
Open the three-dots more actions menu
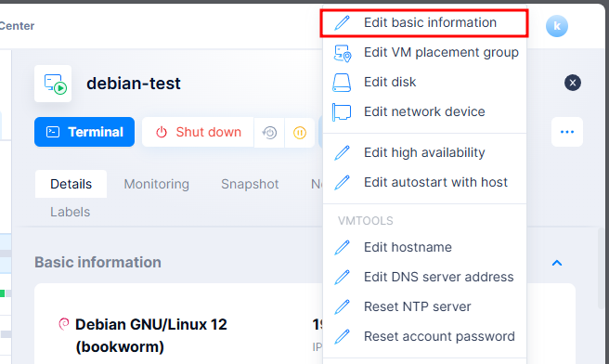pos(567,132)
